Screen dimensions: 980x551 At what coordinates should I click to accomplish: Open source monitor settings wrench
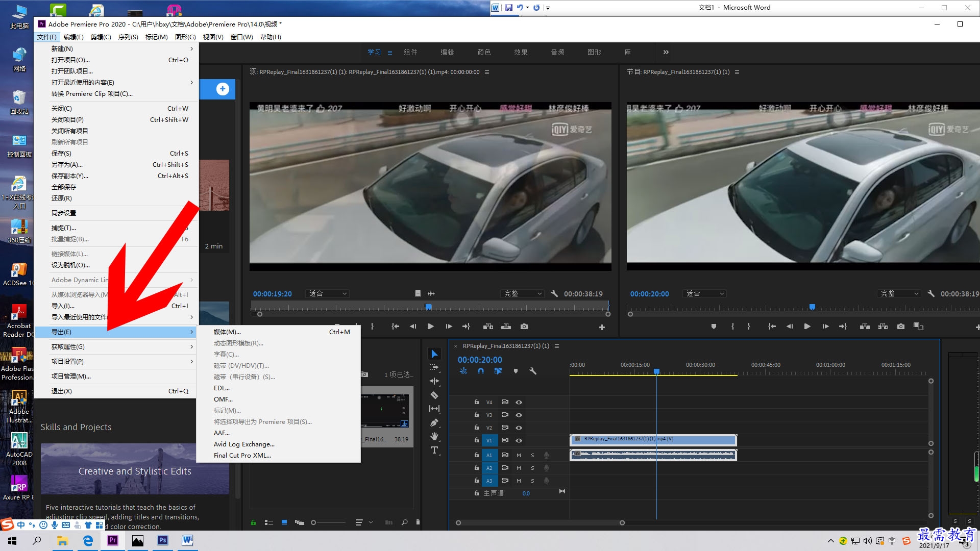point(554,293)
